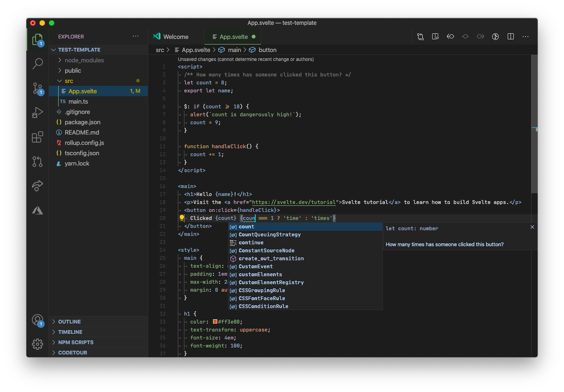The width and height of the screenshot is (564, 392).
Task: Open the Source Control view
Action: point(38,88)
